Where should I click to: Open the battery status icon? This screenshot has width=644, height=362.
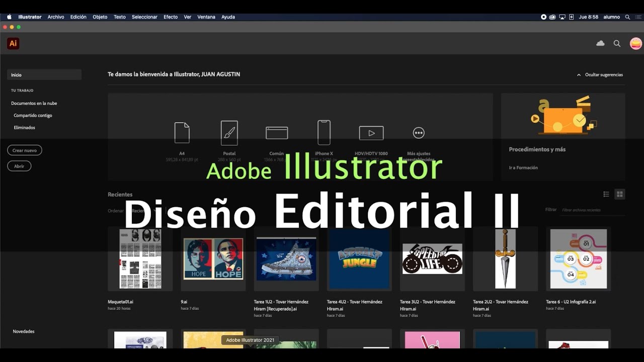click(x=571, y=17)
